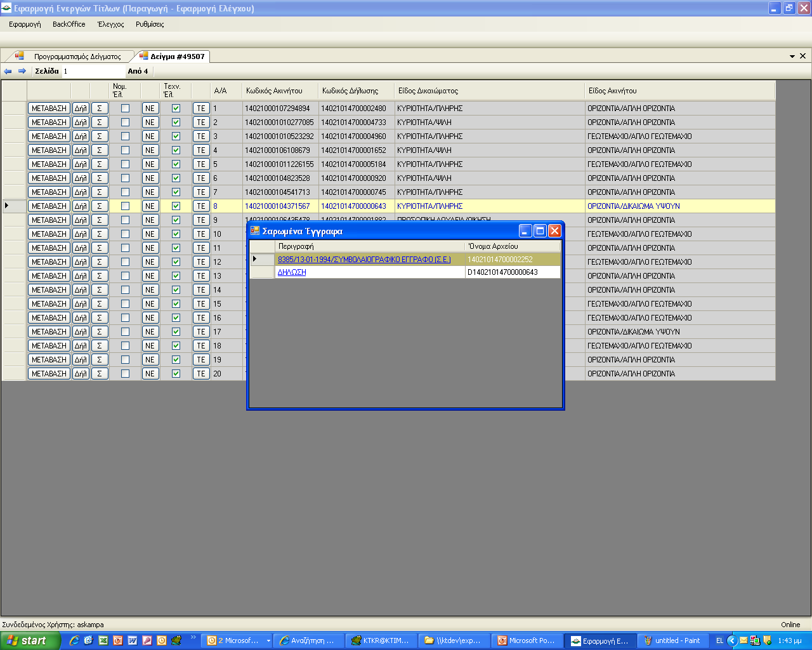The width and height of the screenshot is (812, 650).
Task: Check Νομ. Ελ. checkbox in row 15
Action: [x=125, y=304]
